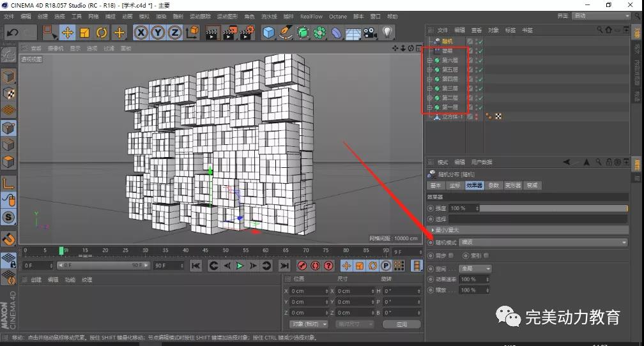Screen dimensions: 644x346
Task: Click the 强度 slider bar
Action: pos(553,208)
